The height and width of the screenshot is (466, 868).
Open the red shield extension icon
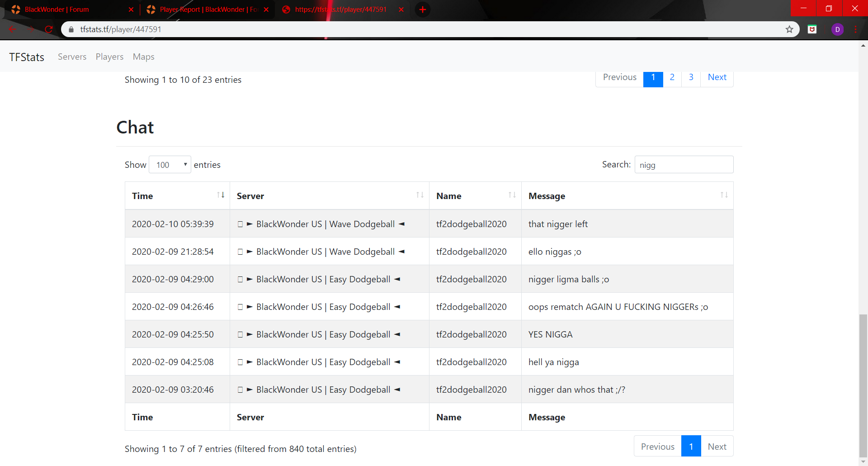812,29
